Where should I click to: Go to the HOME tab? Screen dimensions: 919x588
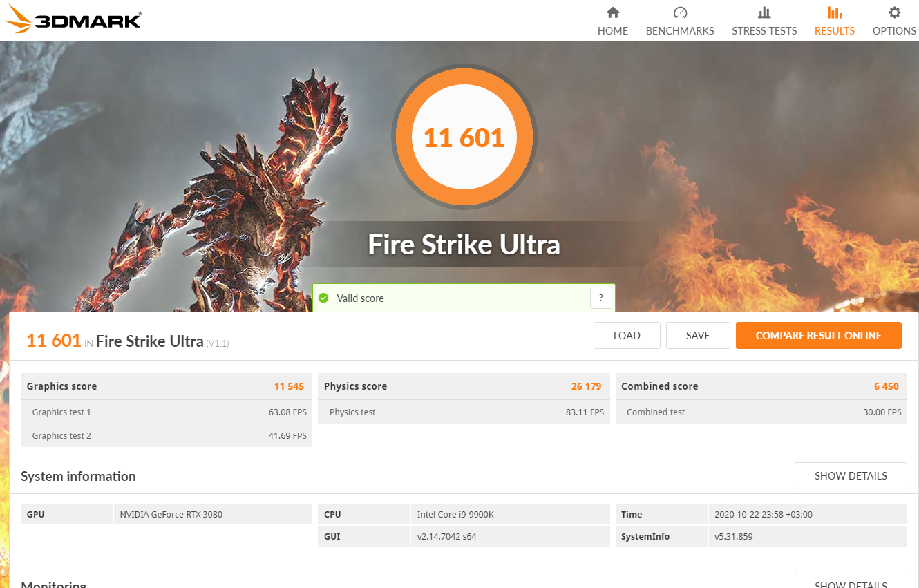click(613, 31)
